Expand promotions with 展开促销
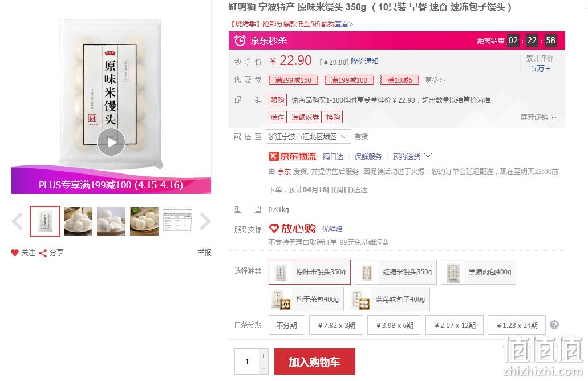The image size is (588, 381). click(x=539, y=117)
